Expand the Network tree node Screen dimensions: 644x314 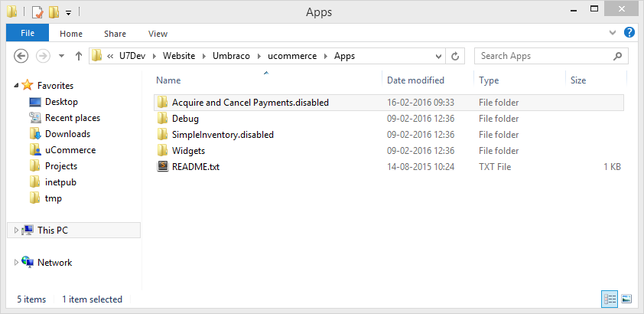click(16, 262)
